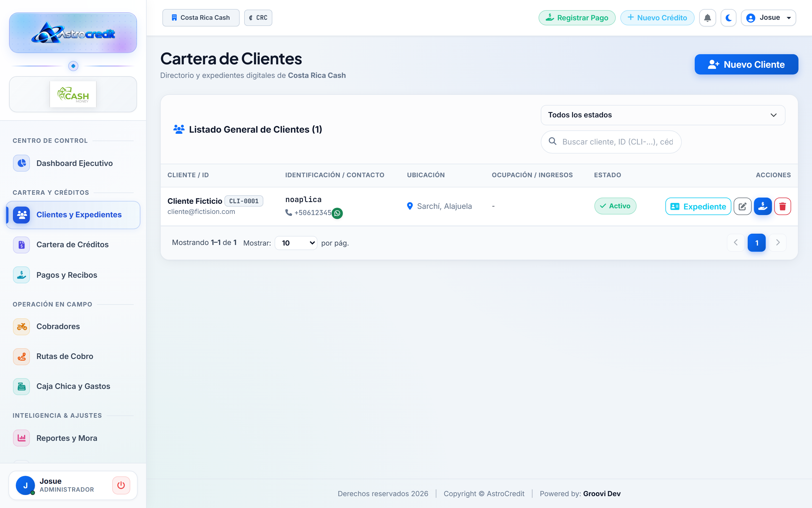
Task: Click Registrar Pago button
Action: point(577,18)
